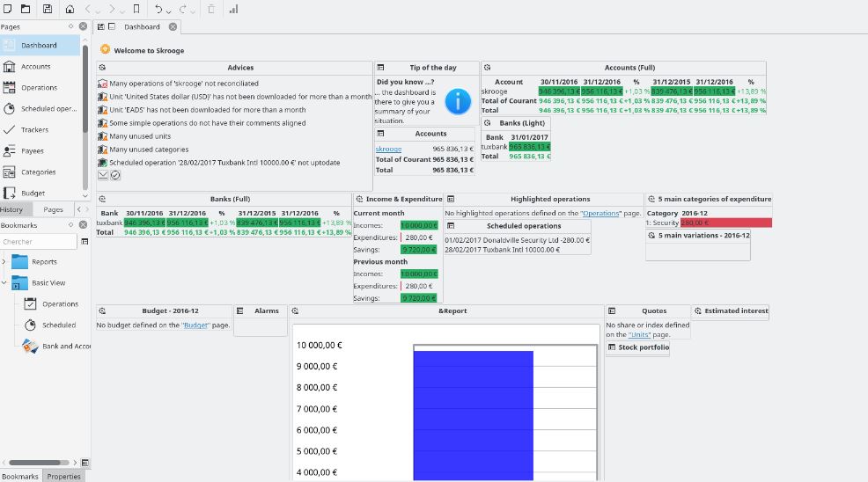Click the Advices widget menu icon

102,68
